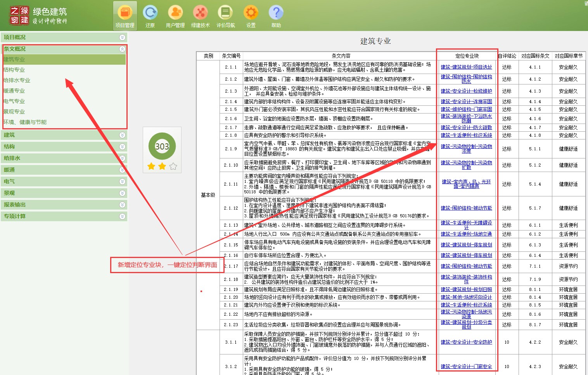Open link 建筑-室内声、风、光环境-室内隔声
Screen dimensions: 588x375
click(x=466, y=184)
